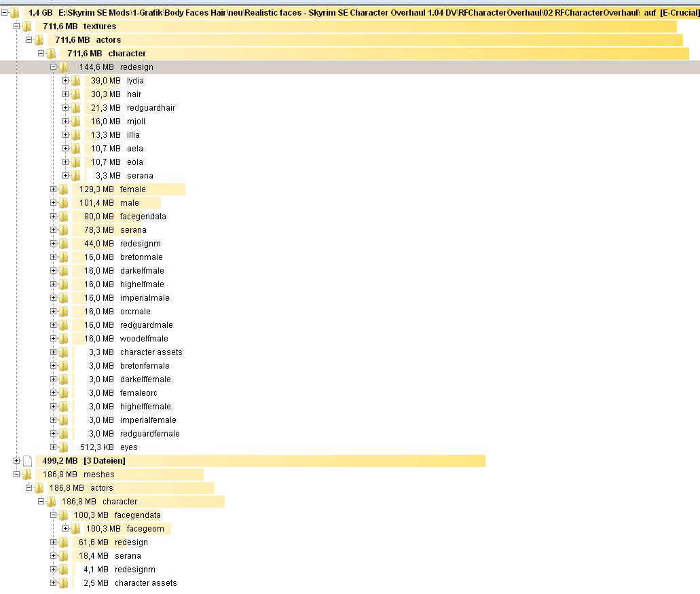Click the root folder icon at the top

[15, 13]
